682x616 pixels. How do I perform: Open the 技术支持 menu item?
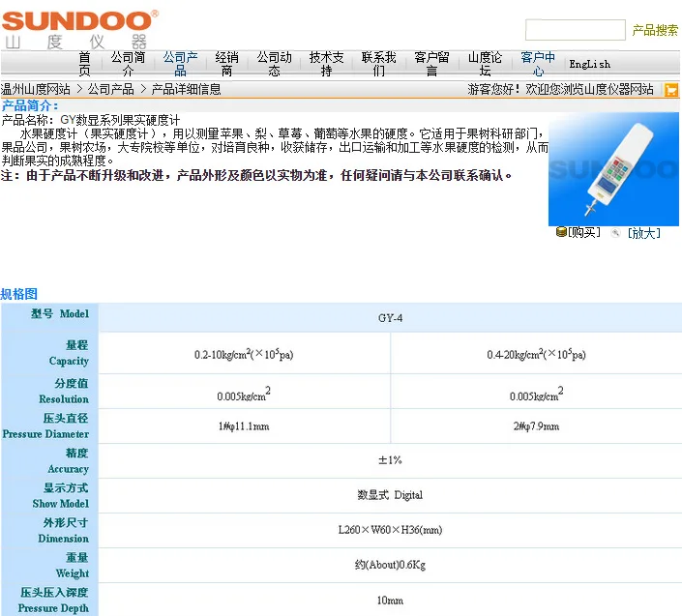point(326,64)
